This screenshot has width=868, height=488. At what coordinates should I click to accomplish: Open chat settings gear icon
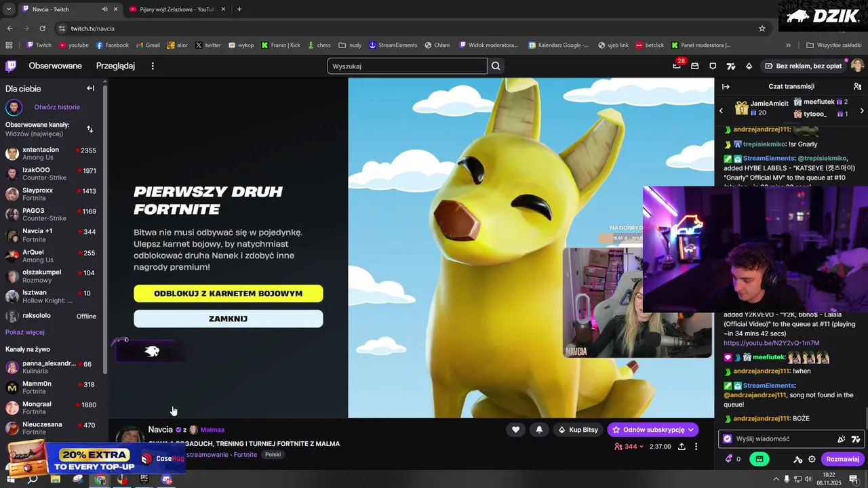point(812,459)
